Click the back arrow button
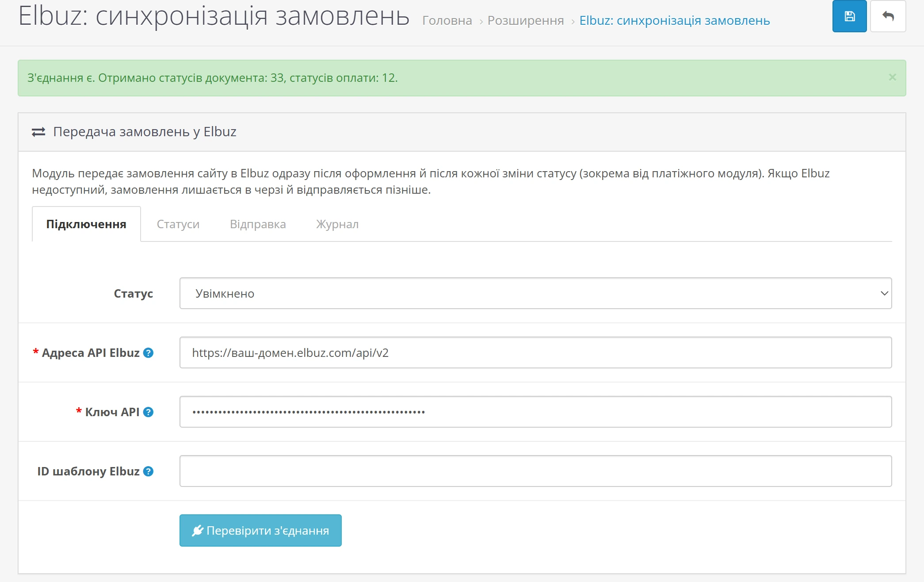The width and height of the screenshot is (924, 582). [x=888, y=16]
